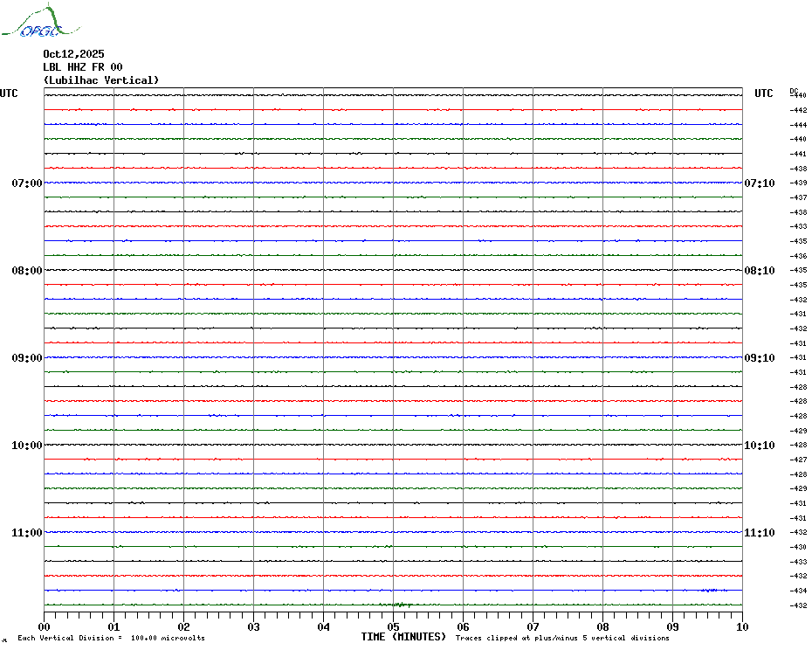The height and width of the screenshot is (650, 812).
Task: Click the 00 minute tick label
Action: [x=45, y=626]
